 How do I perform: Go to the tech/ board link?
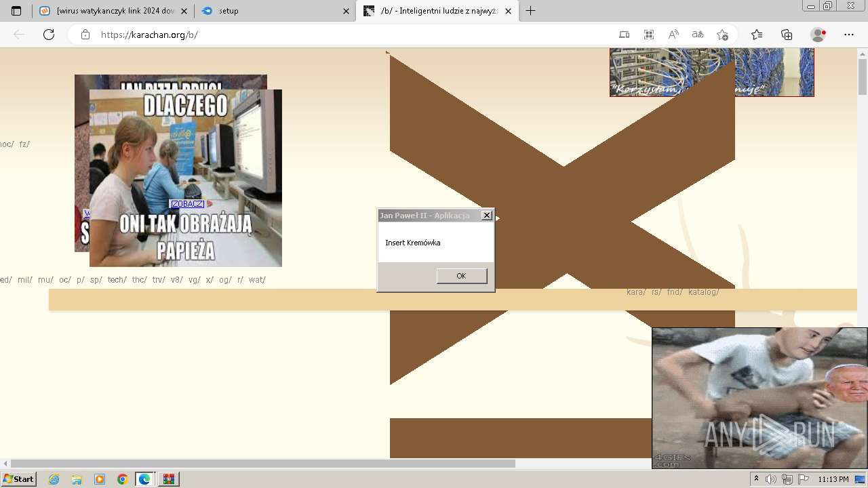117,280
